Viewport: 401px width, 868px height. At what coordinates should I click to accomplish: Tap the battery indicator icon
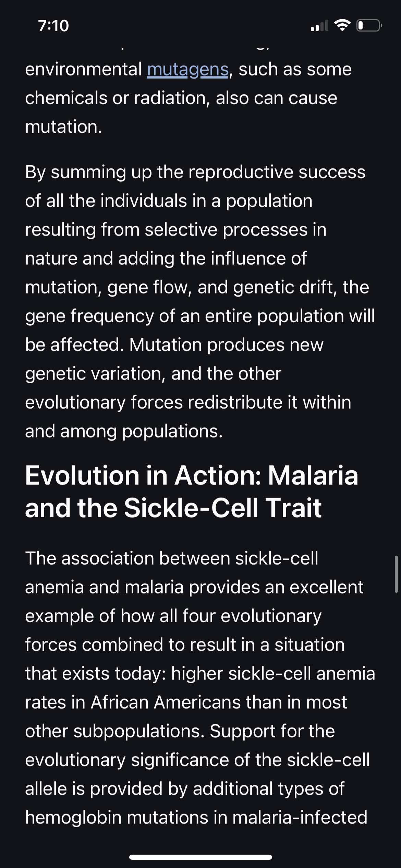tap(369, 25)
